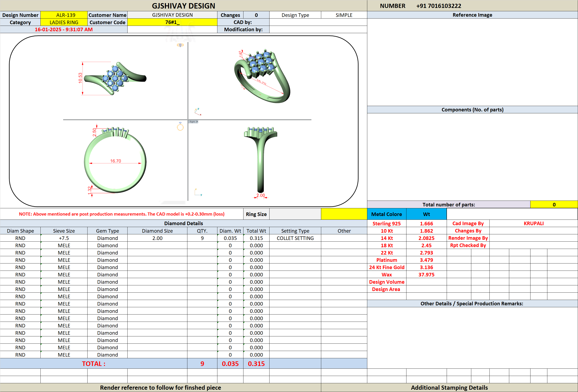Click the red "TOTAL :" label
Screen dimensions: 578x392
94,364
